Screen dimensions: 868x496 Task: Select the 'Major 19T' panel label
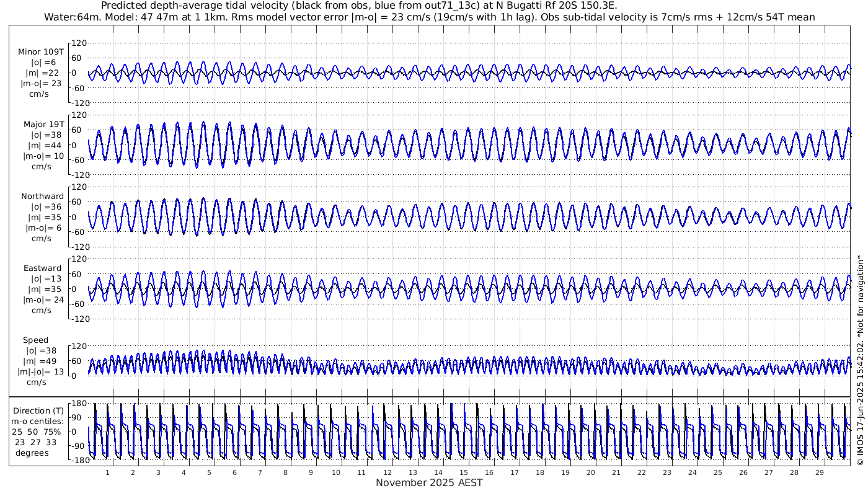(x=42, y=125)
